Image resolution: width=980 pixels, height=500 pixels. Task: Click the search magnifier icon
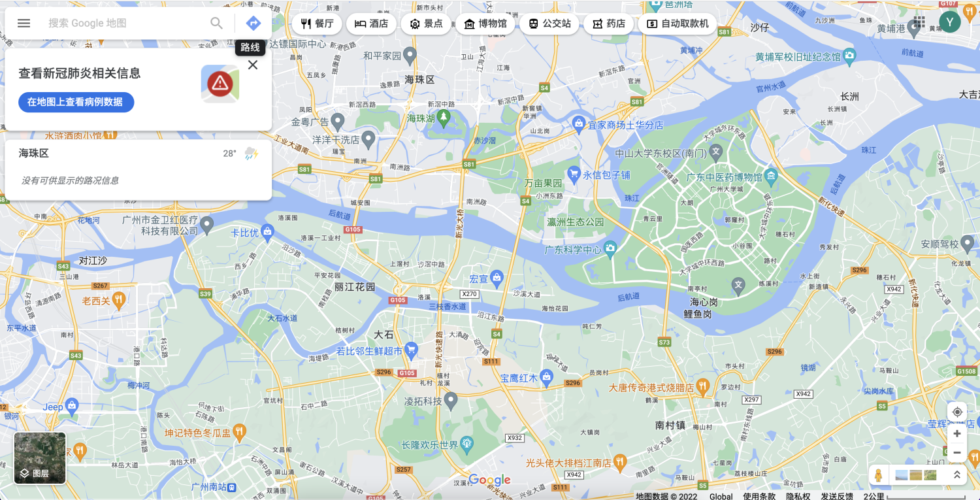click(x=216, y=23)
